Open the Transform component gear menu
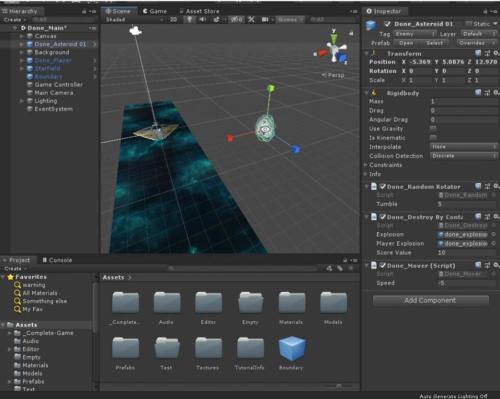500x399 pixels. coord(496,53)
